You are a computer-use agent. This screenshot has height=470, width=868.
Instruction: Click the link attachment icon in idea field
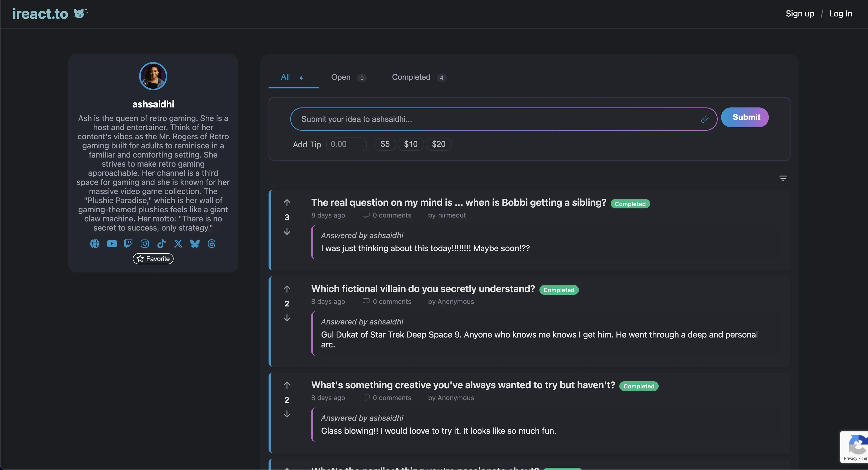[x=705, y=119]
